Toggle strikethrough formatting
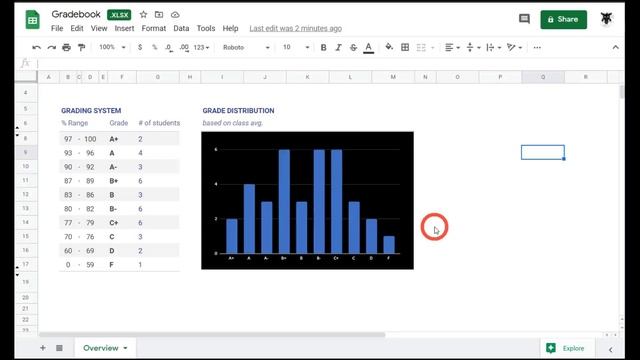Viewport: 640px width, 360px height. pos(353,48)
